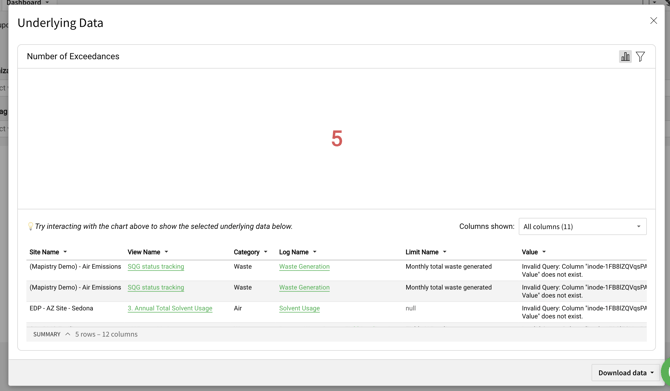
Task: Select the null limit name cell
Action: pos(411,309)
